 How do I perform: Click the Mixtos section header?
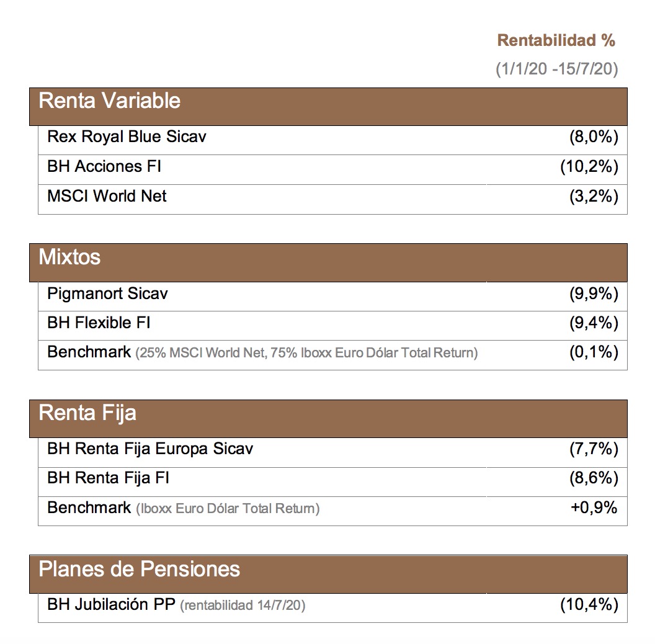[x=70, y=257]
